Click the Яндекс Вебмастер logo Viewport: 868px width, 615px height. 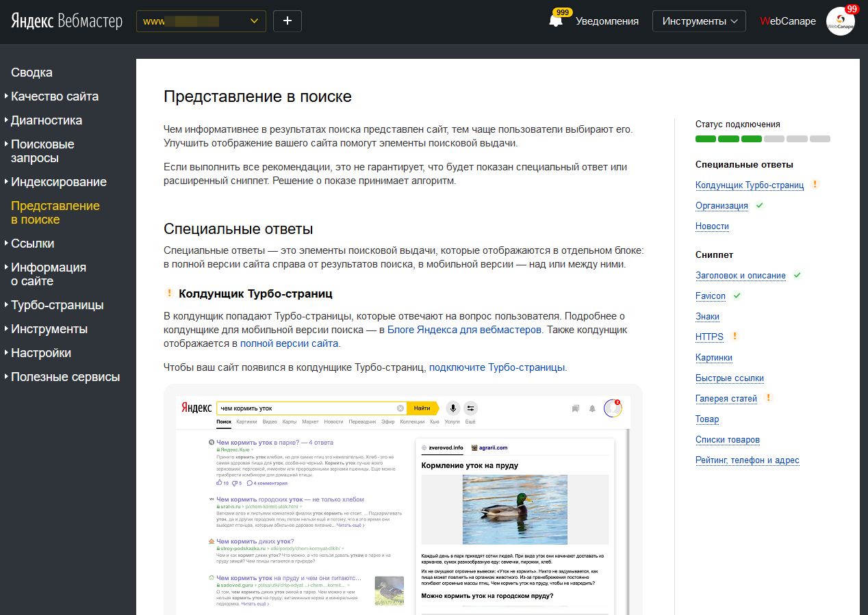tap(66, 21)
